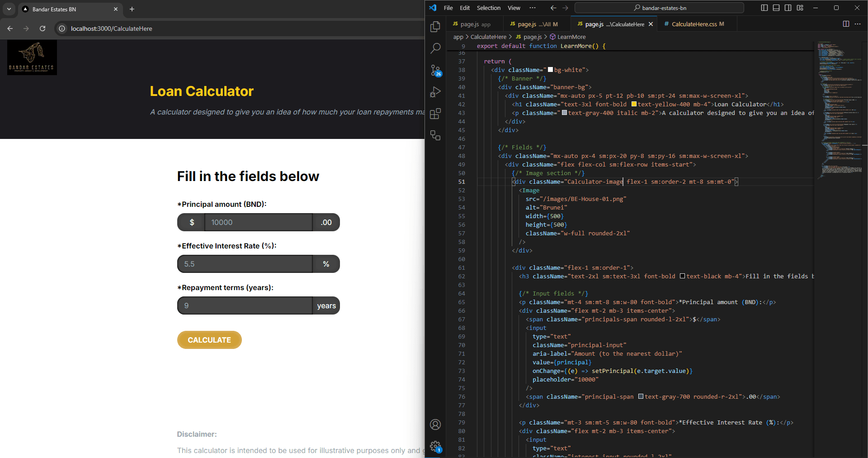This screenshot has width=868, height=458.
Task: Click the Bandar Estates logo
Action: tap(32, 57)
